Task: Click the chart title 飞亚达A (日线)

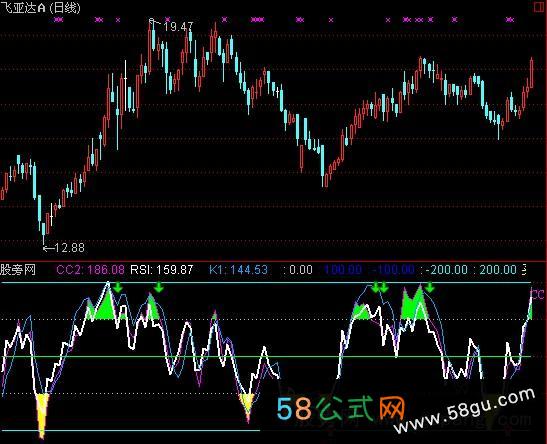Action: click(x=40, y=7)
